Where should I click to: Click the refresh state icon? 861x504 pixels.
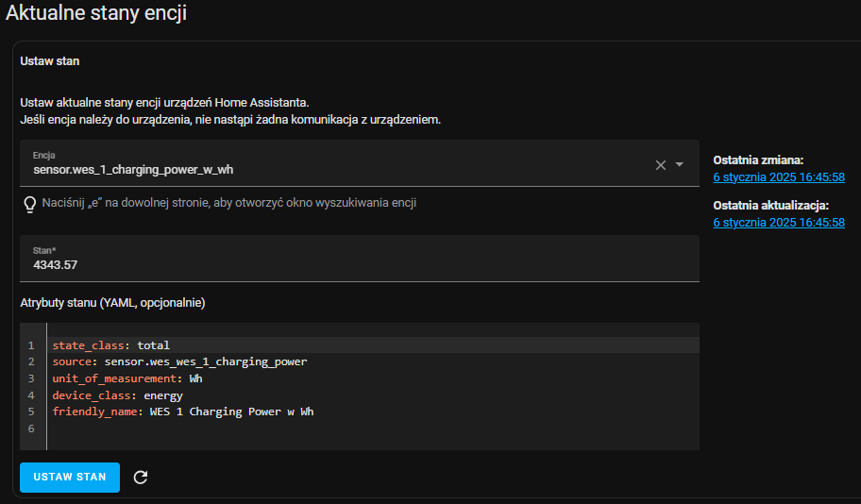pyautogui.click(x=141, y=477)
